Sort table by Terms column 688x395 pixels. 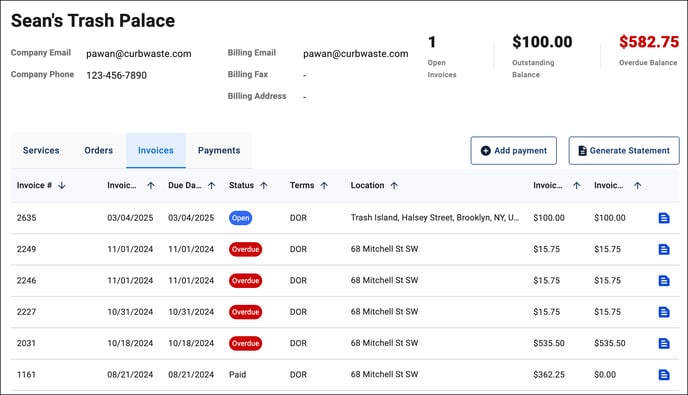[x=324, y=186]
